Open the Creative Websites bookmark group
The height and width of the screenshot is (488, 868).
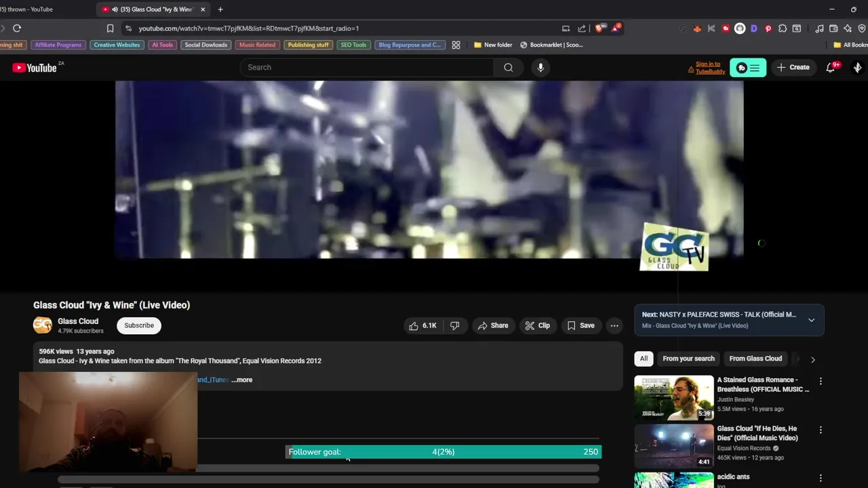(117, 45)
